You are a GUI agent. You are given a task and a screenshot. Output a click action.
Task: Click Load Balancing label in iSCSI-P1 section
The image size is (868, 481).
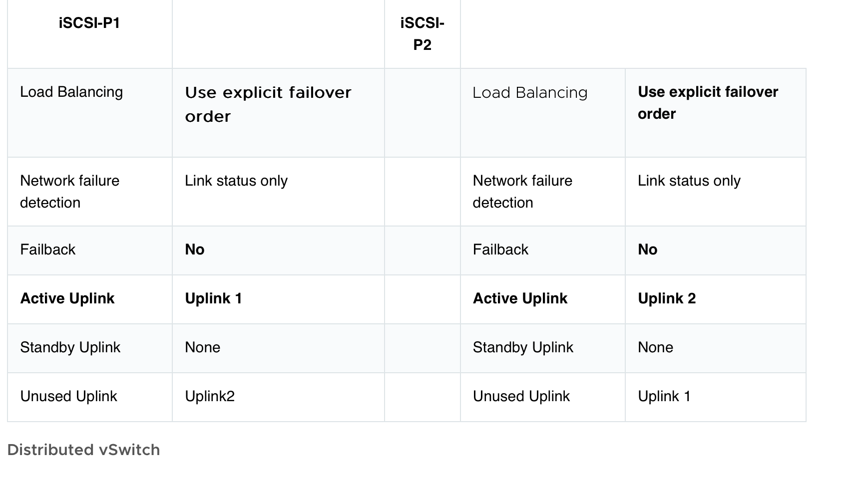(x=71, y=92)
